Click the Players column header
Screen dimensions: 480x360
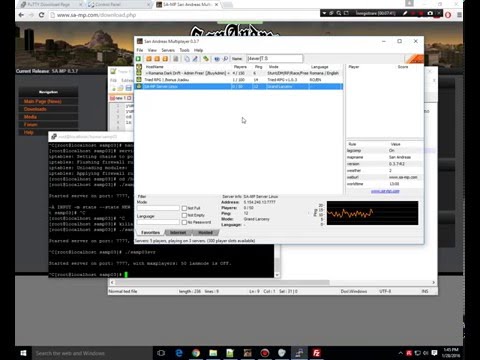tap(240, 67)
